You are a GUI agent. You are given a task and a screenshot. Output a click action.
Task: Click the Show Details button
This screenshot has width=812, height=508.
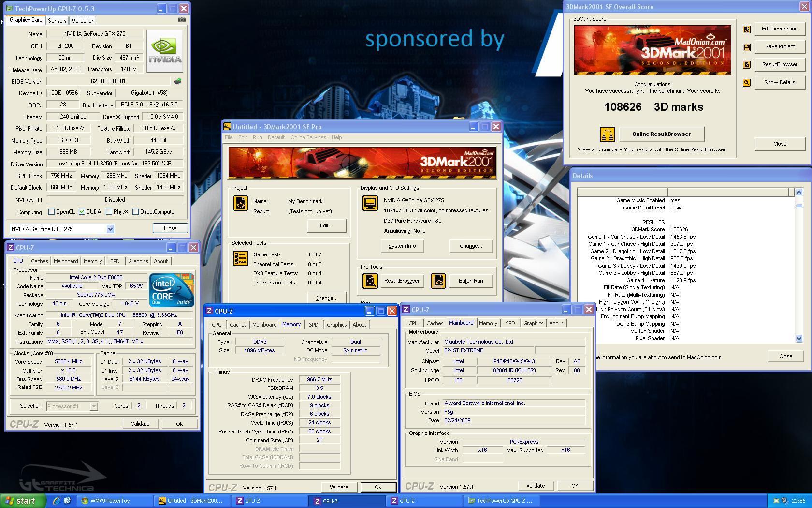[780, 83]
